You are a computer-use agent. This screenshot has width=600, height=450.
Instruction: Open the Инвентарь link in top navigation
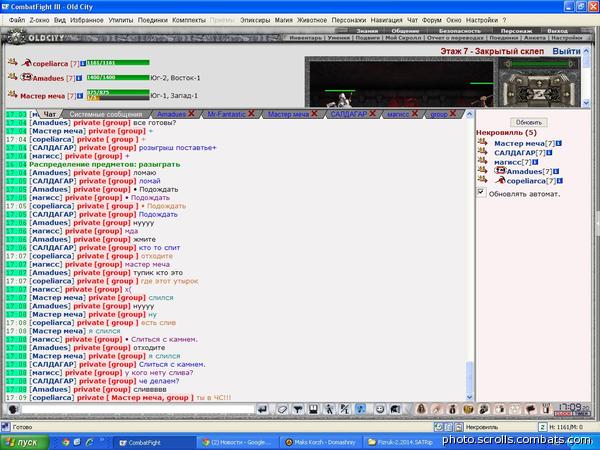click(306, 38)
